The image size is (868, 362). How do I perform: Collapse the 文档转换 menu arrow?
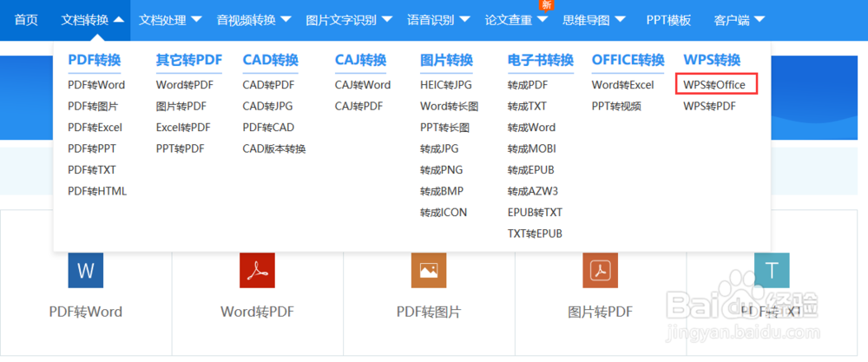coord(118,21)
